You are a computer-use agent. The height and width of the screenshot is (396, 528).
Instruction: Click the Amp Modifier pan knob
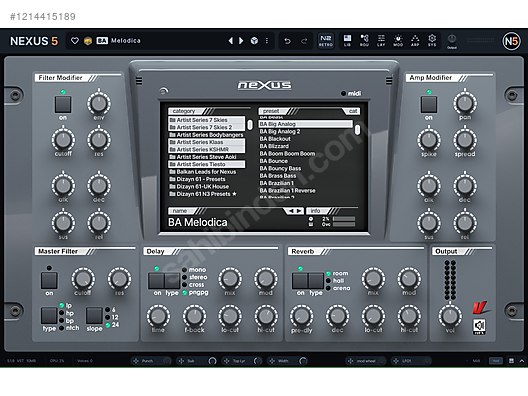coord(465,103)
